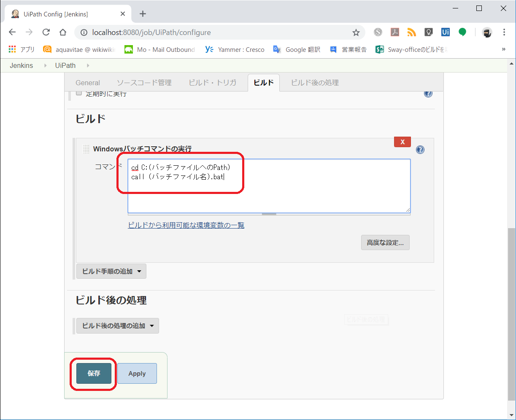Open the アプリ apps bookmark
Screen dimensions: 516x420
(x=22, y=49)
